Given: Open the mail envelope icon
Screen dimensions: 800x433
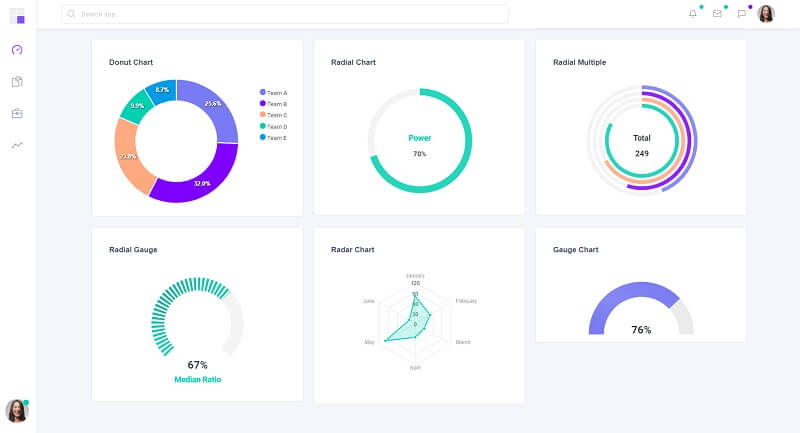Looking at the screenshot, I should click(717, 14).
